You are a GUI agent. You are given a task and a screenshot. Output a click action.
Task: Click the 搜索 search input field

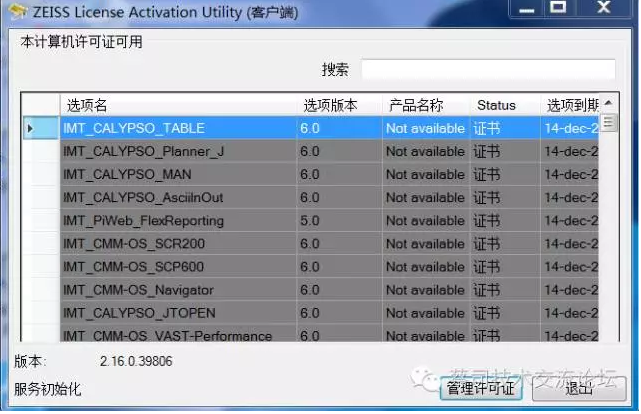point(489,69)
